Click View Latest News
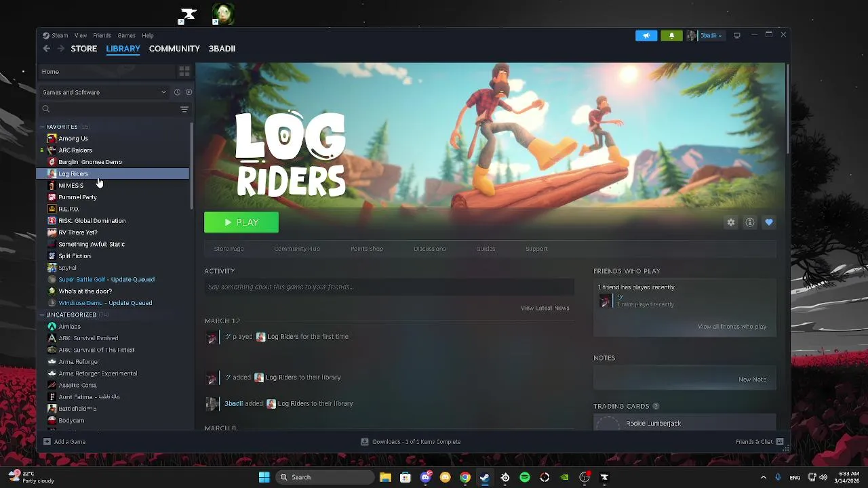Image resolution: width=868 pixels, height=488 pixels. 545,308
